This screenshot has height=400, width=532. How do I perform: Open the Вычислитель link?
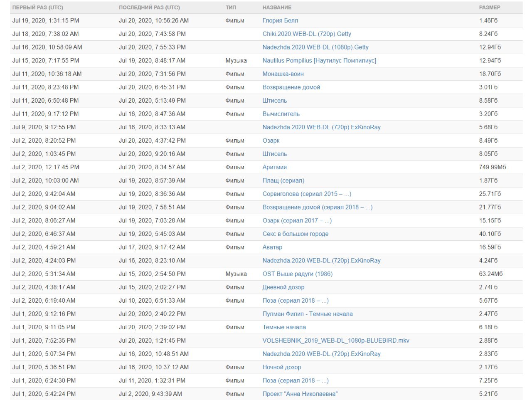tap(281, 114)
